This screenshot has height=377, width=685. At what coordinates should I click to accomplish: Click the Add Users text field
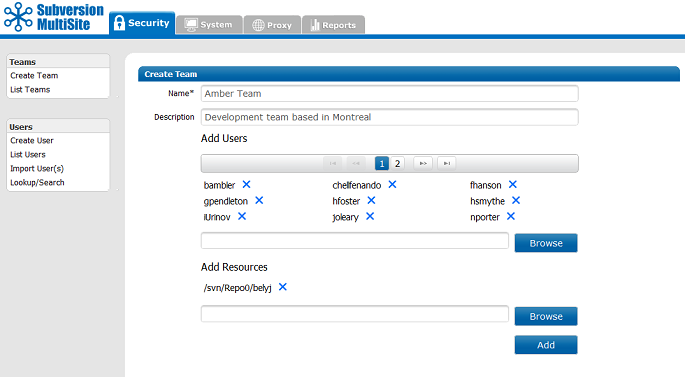[x=355, y=241]
